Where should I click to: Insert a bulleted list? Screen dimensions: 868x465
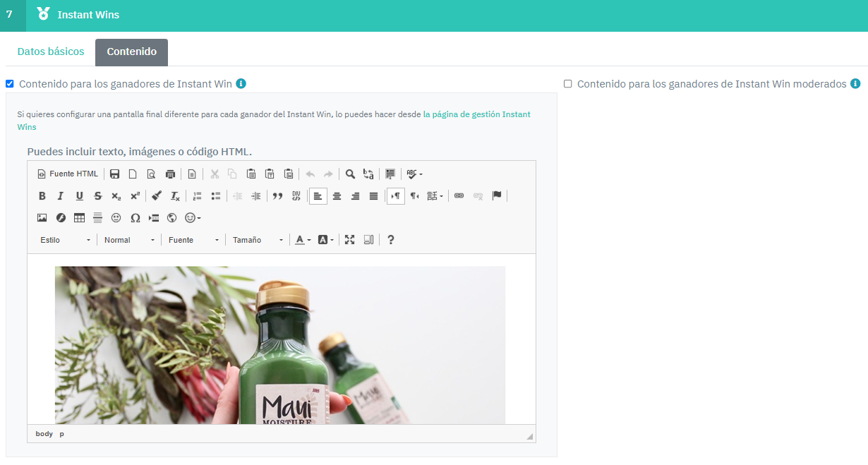tap(216, 196)
